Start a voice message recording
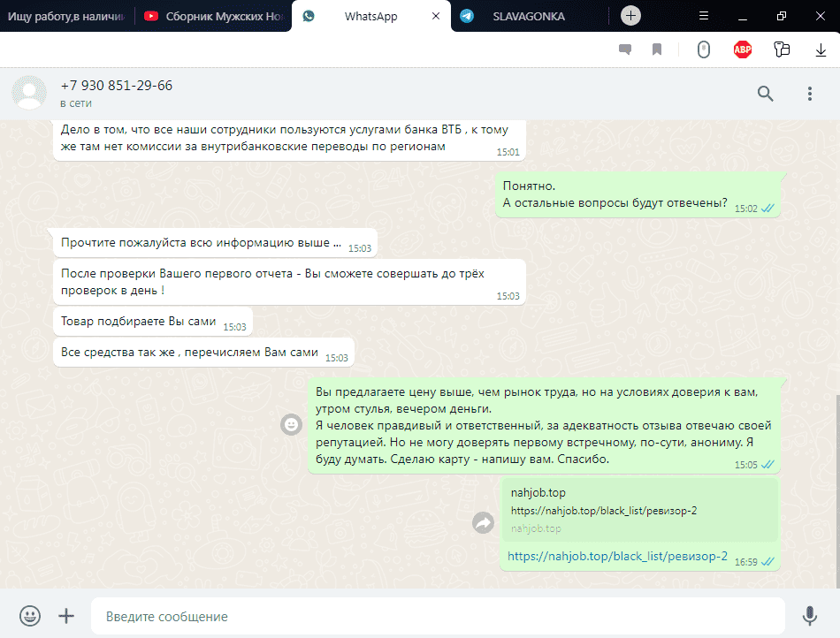Image resolution: width=840 pixels, height=638 pixels. click(x=810, y=616)
